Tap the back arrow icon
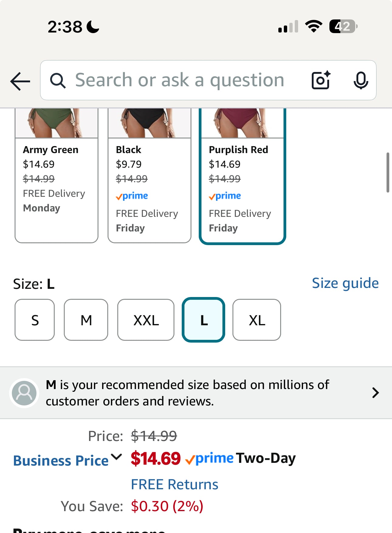Screen dimensions: 392x533 click(x=20, y=81)
